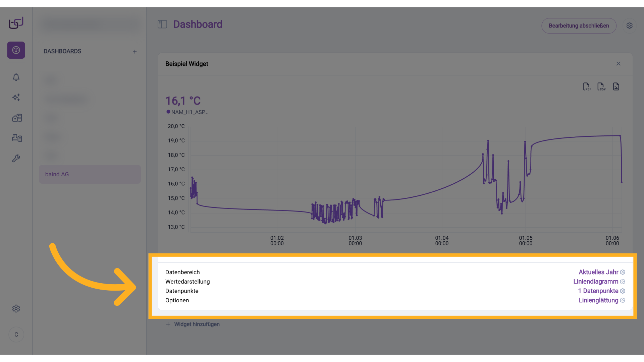
Task: Open the Wertedarstellung setting showing Liniendiagramm
Action: pyautogui.click(x=596, y=282)
